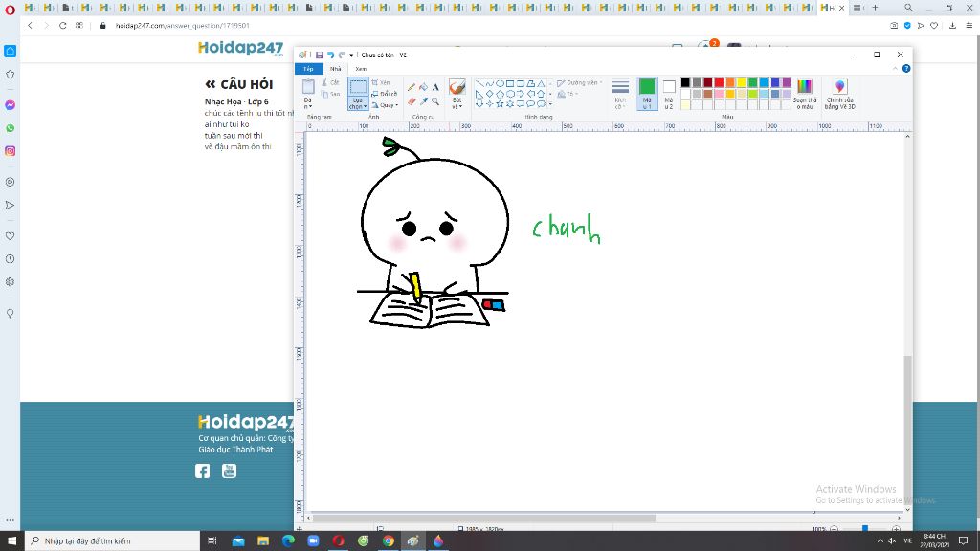Choose the Rectangle shape in shapes gallery
Image resolution: width=980 pixels, height=551 pixels.
click(510, 83)
